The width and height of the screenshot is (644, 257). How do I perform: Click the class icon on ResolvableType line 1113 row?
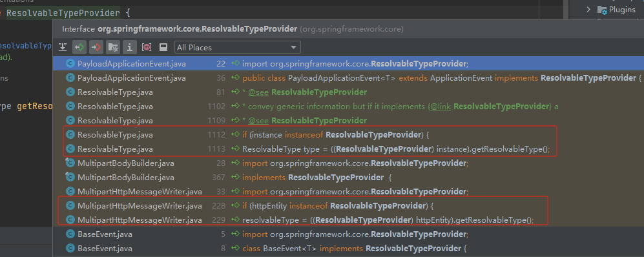click(70, 149)
